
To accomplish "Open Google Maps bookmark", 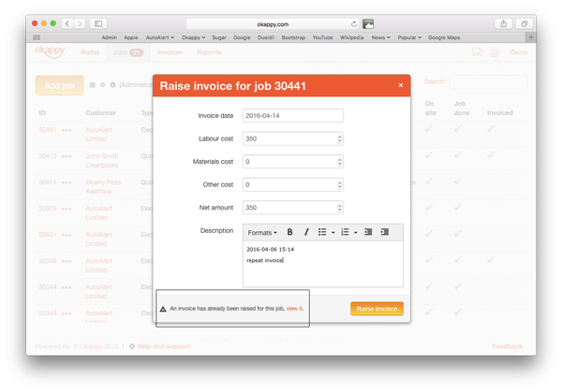I will (x=444, y=37).
